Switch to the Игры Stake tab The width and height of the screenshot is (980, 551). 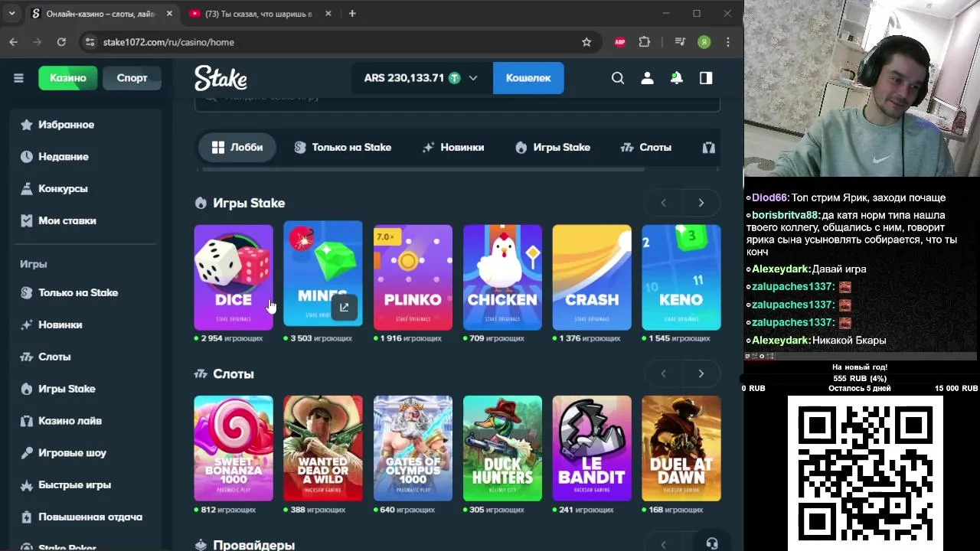(x=553, y=148)
